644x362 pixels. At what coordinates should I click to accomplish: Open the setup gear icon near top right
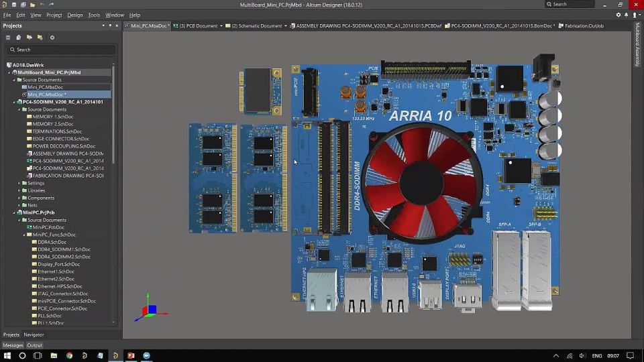point(618,15)
